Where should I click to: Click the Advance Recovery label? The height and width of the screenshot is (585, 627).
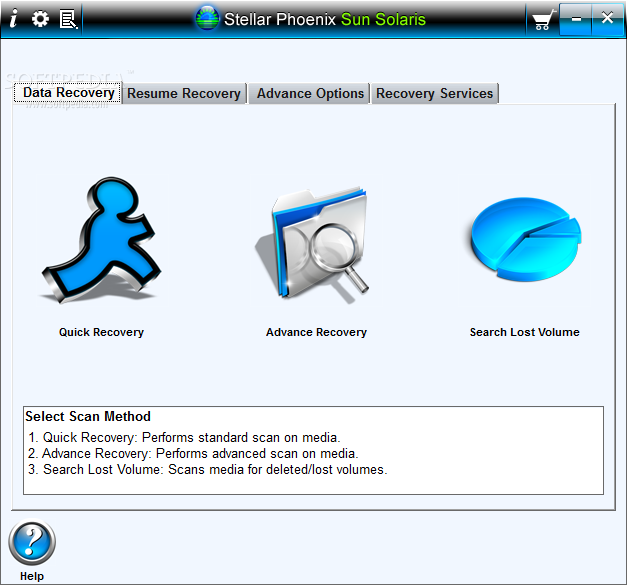(316, 332)
